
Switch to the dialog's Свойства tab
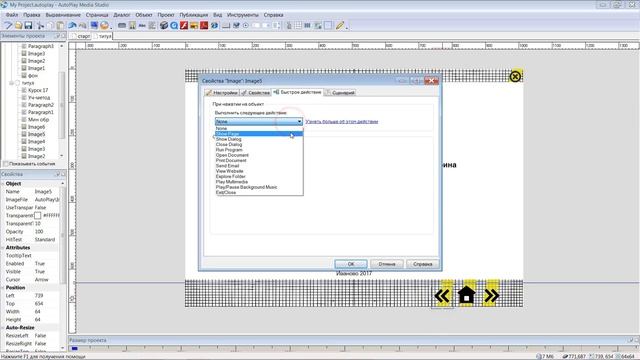pos(256,93)
